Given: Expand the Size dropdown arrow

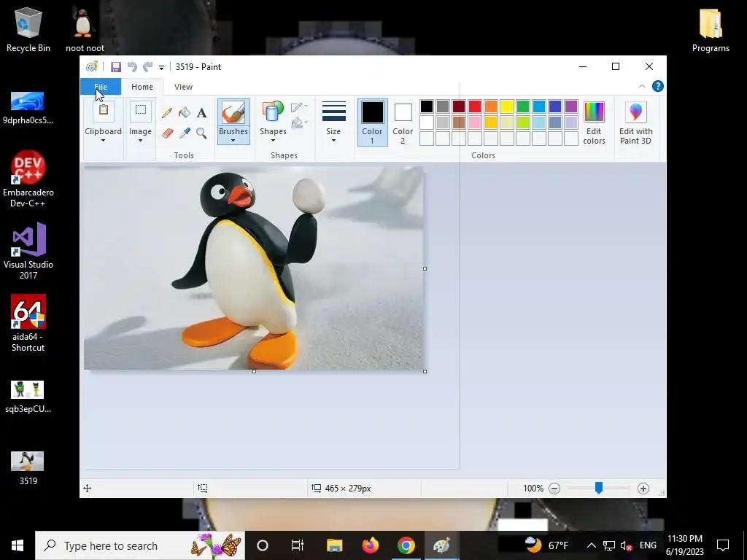Looking at the screenshot, I should [x=333, y=141].
